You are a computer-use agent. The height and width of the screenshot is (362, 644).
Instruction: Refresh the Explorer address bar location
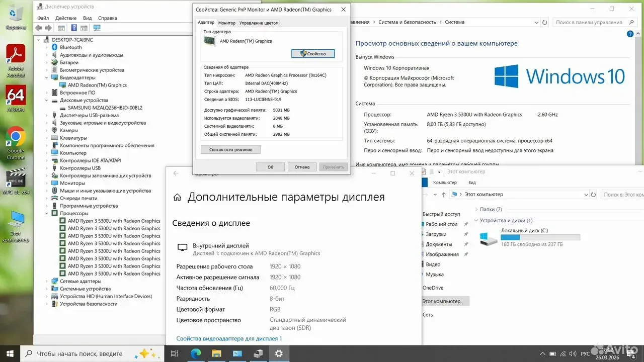[x=594, y=195]
